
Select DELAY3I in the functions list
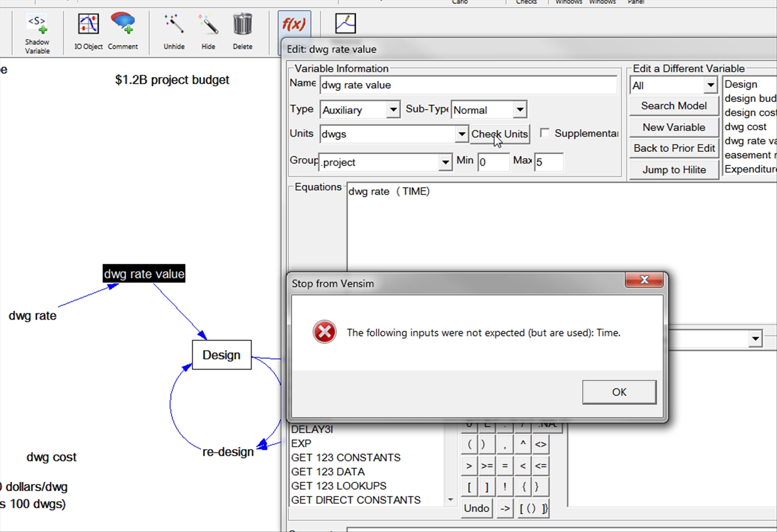pyautogui.click(x=312, y=429)
